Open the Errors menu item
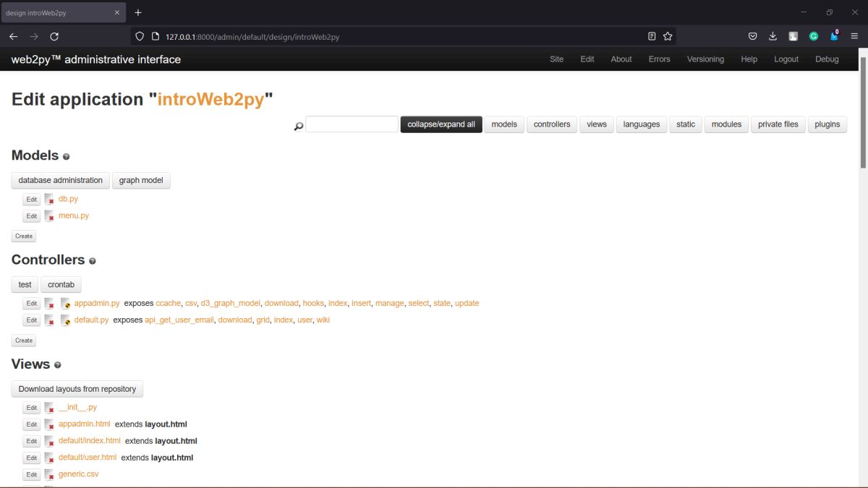Viewport: 868px width, 488px height. pyautogui.click(x=660, y=59)
